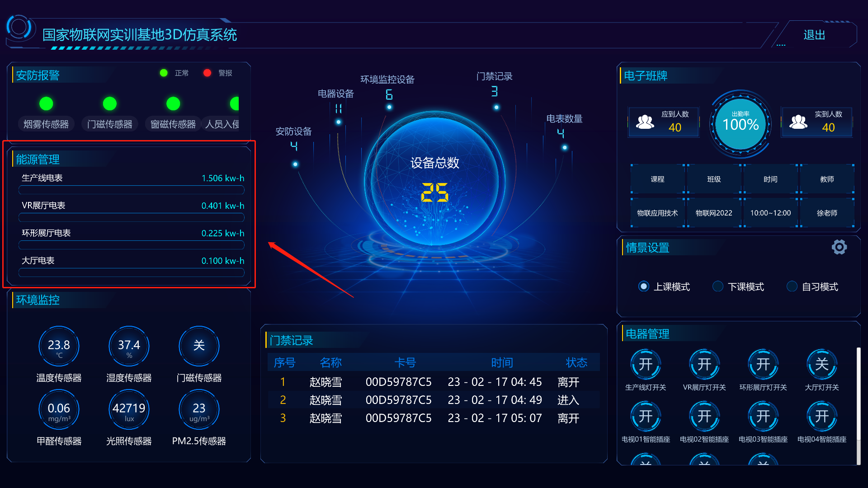Click the 正常 green legend dot
Image resolution: width=868 pixels, height=488 pixels.
point(164,73)
